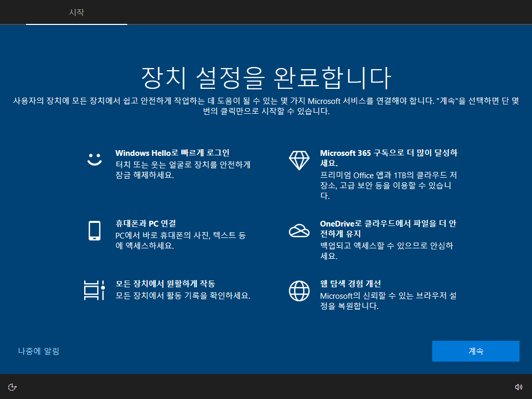Click description 프리미엄 Office 앱과 1TB의 클라우드 저장소
The height and width of the screenshot is (399, 532).
coord(389,185)
